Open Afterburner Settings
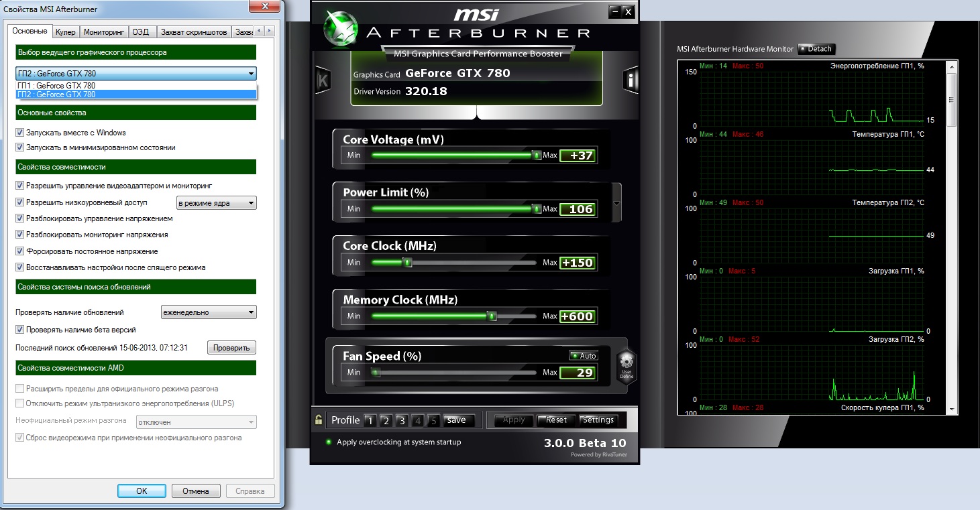Screen dimensions: 980x510 tap(598, 420)
